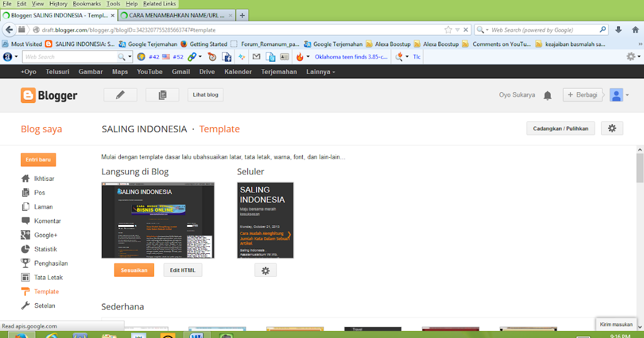
Task: Open the template settings gear near Cadangkan
Action: coord(612,128)
